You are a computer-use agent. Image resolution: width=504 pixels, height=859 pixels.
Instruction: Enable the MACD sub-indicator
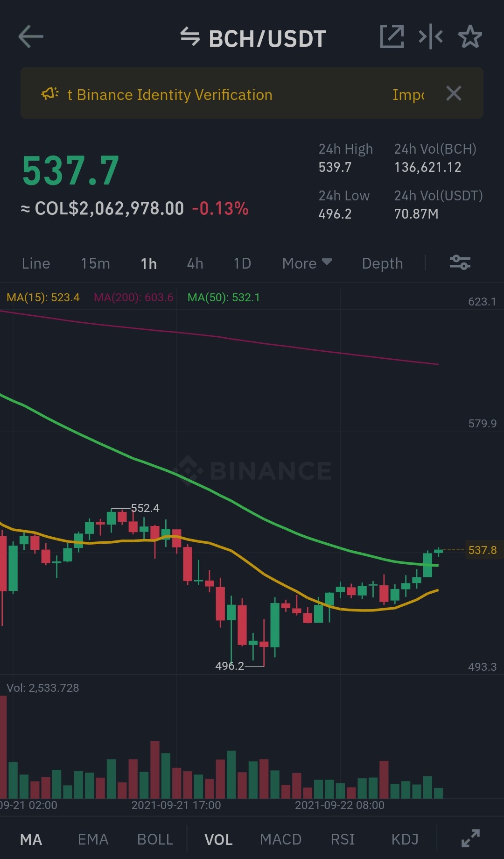280,839
